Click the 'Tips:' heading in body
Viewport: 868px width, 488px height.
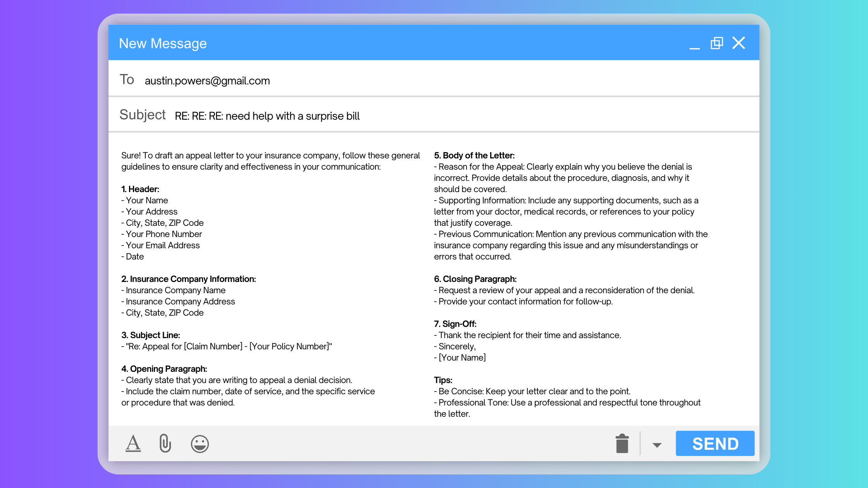443,380
